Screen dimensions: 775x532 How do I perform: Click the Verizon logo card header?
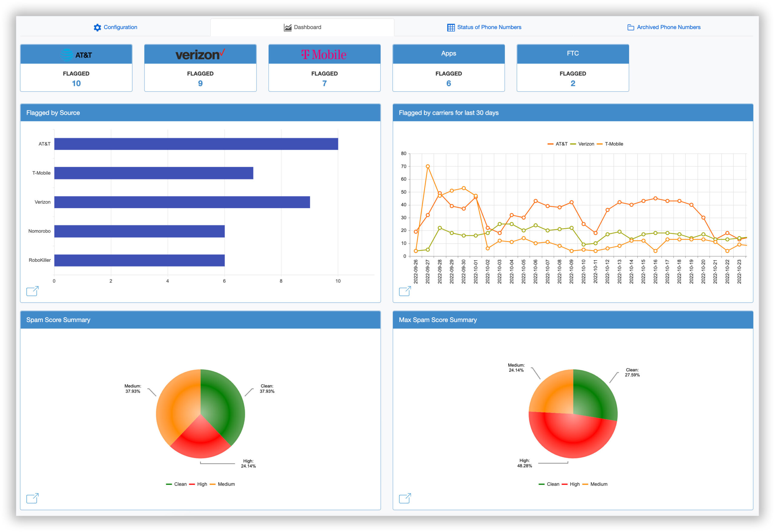200,54
